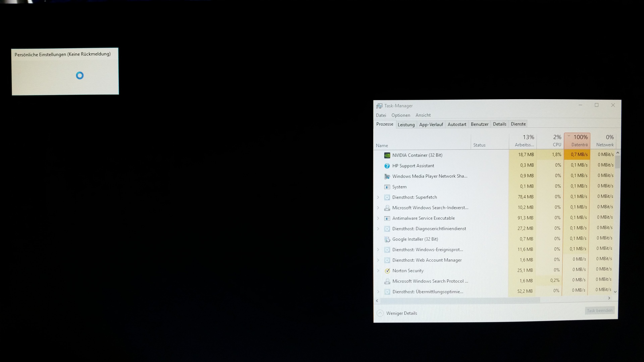Expand Diensthost: Web Account Manager entry
The width and height of the screenshot is (644, 362).
click(x=378, y=260)
